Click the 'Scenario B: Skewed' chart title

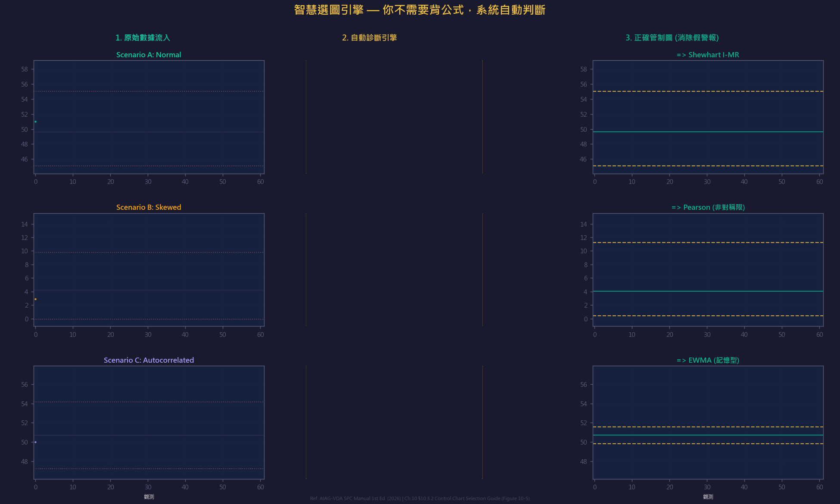tap(149, 207)
